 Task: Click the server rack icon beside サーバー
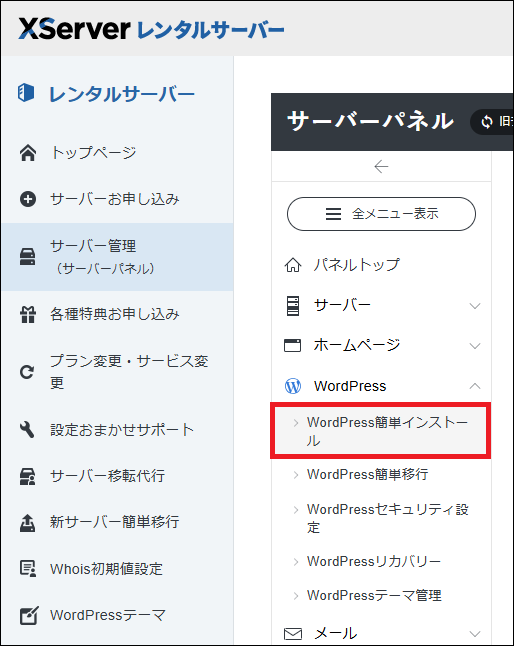(293, 306)
